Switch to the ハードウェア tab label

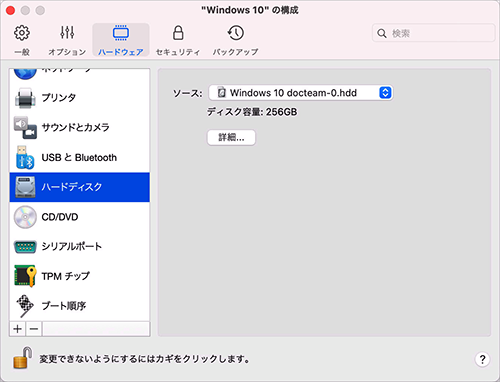pos(121,52)
